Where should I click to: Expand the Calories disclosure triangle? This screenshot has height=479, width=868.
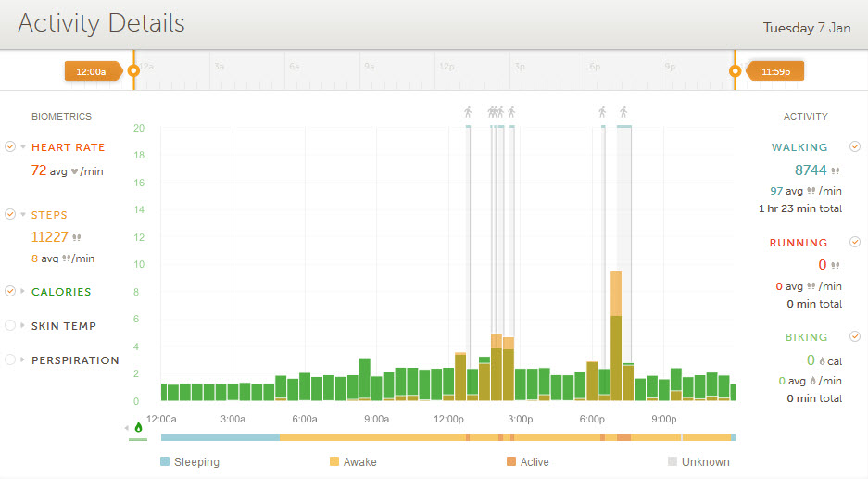[23, 292]
